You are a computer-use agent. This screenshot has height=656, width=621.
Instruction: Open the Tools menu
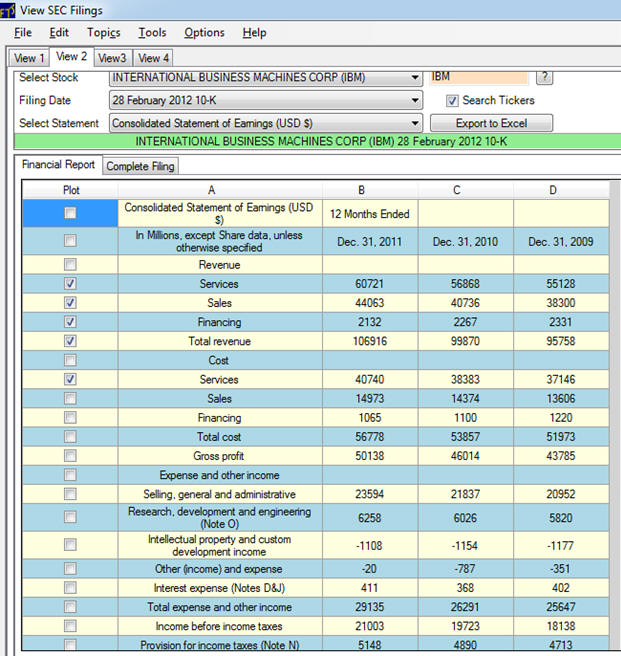pos(152,33)
